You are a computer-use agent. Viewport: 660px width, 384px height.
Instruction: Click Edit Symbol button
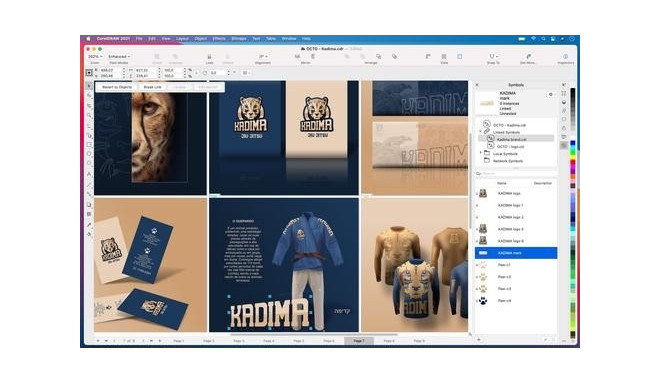coord(208,87)
